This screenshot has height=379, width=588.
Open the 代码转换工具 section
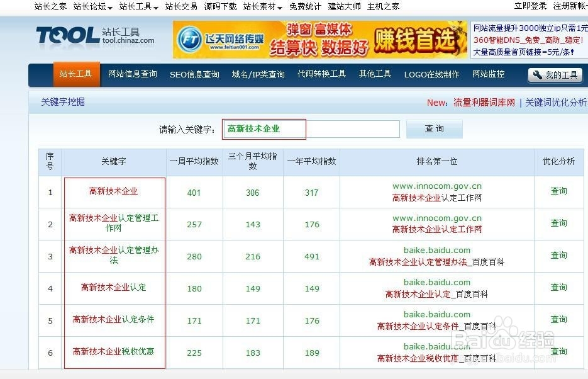pyautogui.click(x=321, y=74)
